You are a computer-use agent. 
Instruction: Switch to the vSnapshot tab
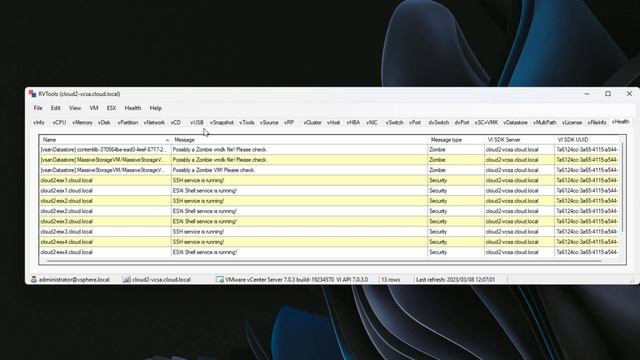click(x=222, y=122)
